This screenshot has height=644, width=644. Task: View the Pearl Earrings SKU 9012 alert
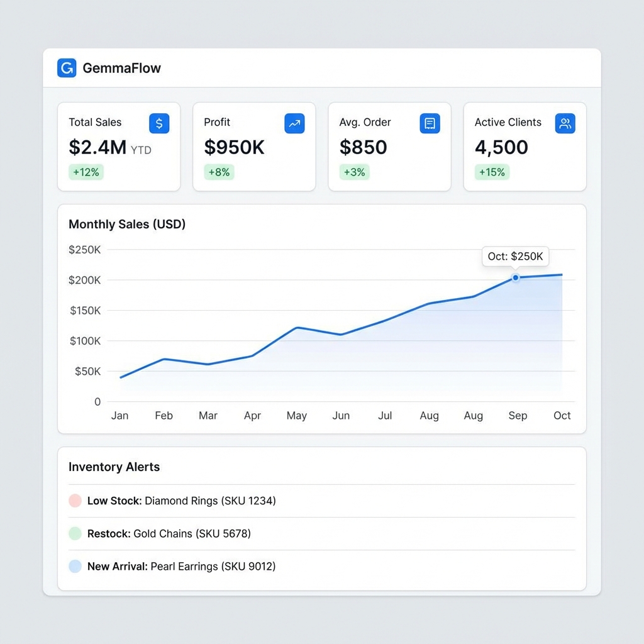click(182, 566)
